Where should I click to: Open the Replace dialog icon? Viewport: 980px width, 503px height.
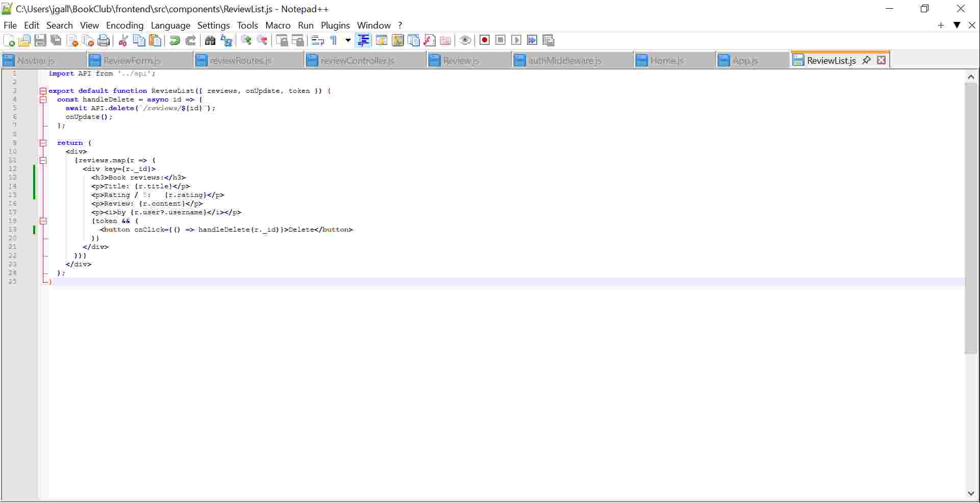[x=226, y=40]
